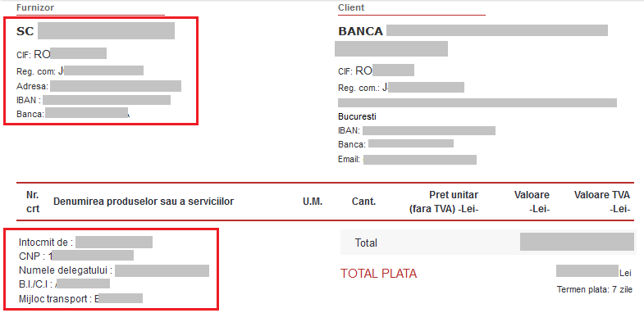Click the Furnizor section heading
The height and width of the screenshot is (313, 644).
[x=35, y=8]
